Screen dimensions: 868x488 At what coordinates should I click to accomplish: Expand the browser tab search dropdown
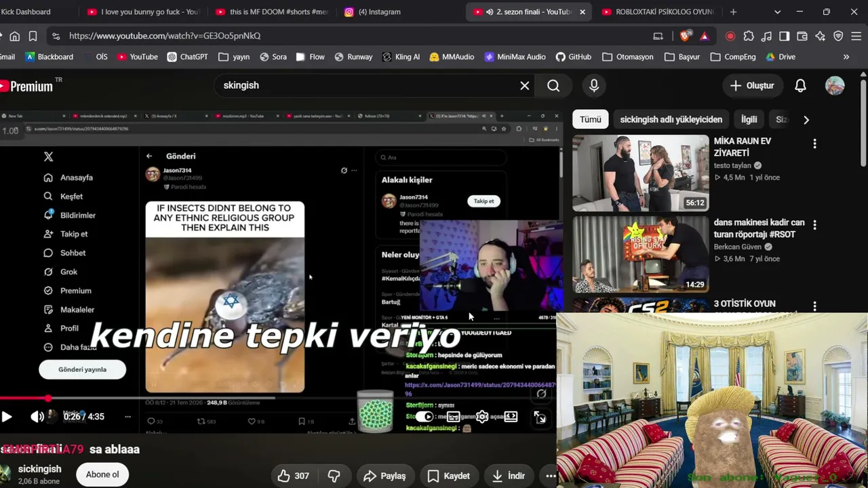click(777, 12)
